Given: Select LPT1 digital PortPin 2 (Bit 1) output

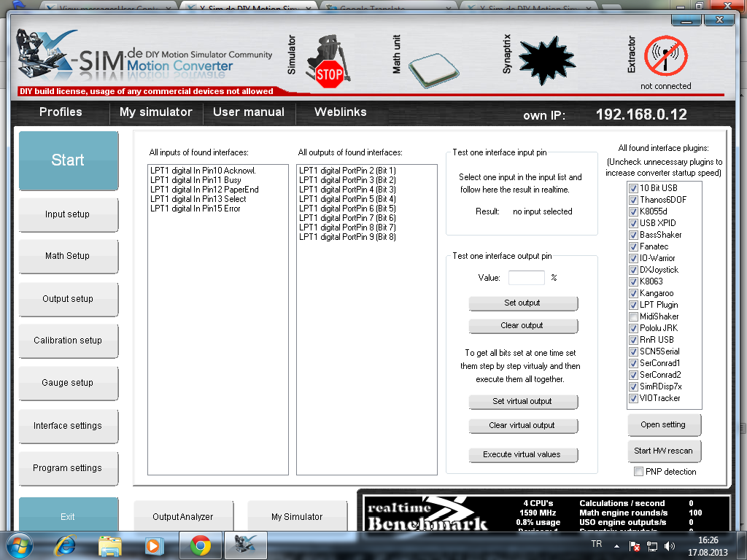Looking at the screenshot, I should tap(347, 171).
